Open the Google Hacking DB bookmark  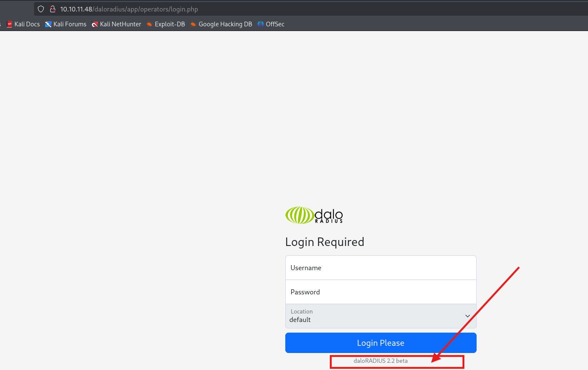pyautogui.click(x=221, y=24)
